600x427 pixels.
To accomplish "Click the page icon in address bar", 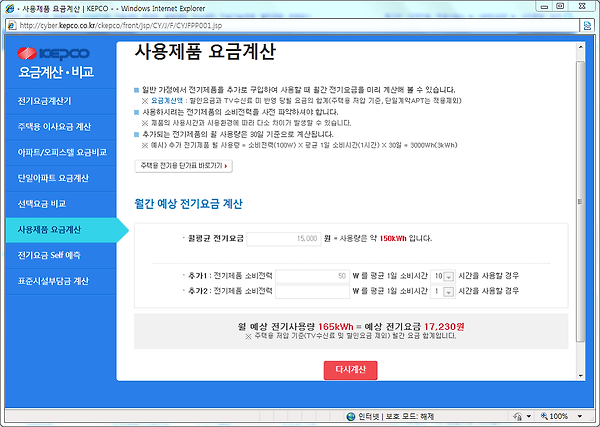I will [12, 26].
